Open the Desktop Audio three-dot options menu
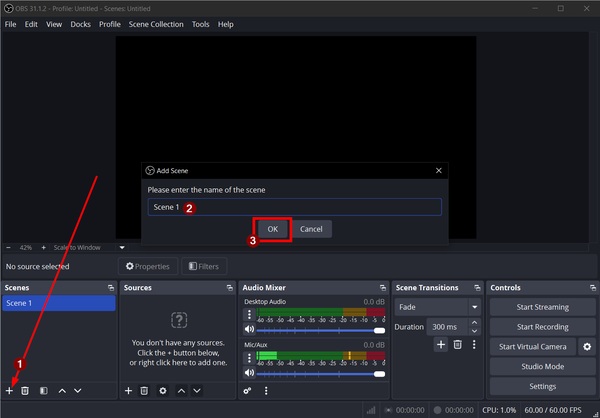The width and height of the screenshot is (600, 418). (249, 314)
